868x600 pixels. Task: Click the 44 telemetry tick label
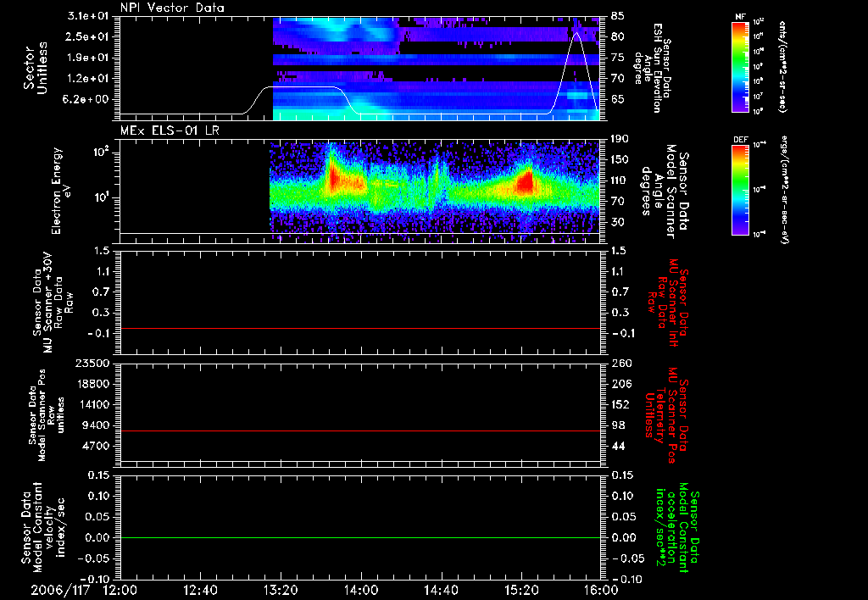618,446
